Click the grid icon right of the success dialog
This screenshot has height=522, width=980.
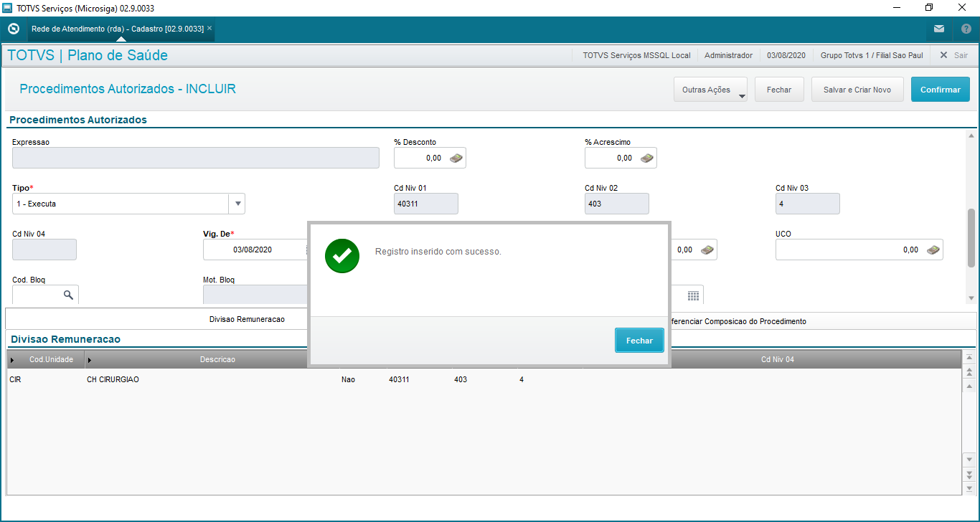tap(693, 295)
